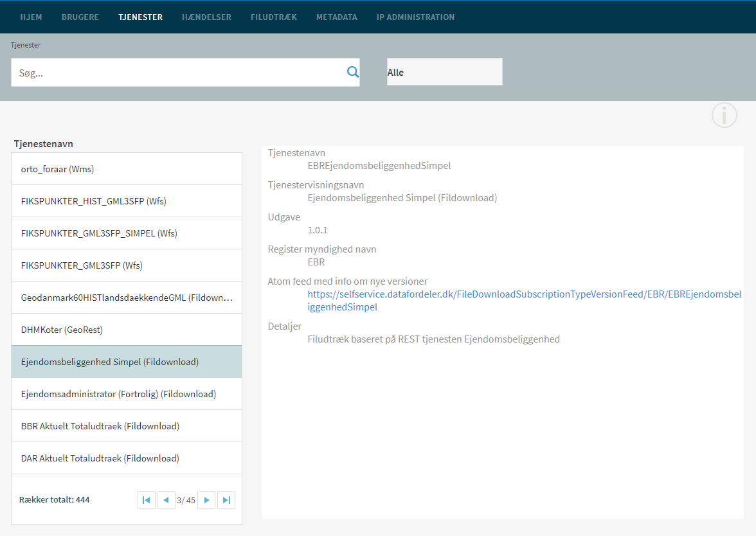Select Ejendomsadministrator (Fortrolig) service
Image resolution: width=756 pixels, height=536 pixels.
[x=127, y=394]
